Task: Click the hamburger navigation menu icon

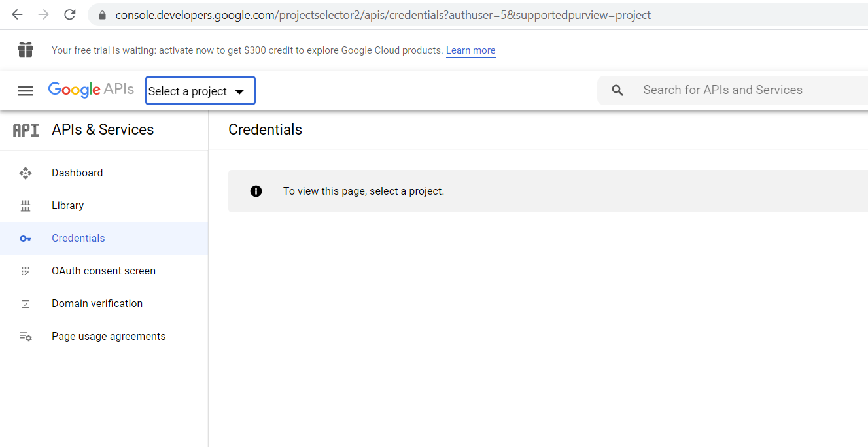Action: coord(26,91)
